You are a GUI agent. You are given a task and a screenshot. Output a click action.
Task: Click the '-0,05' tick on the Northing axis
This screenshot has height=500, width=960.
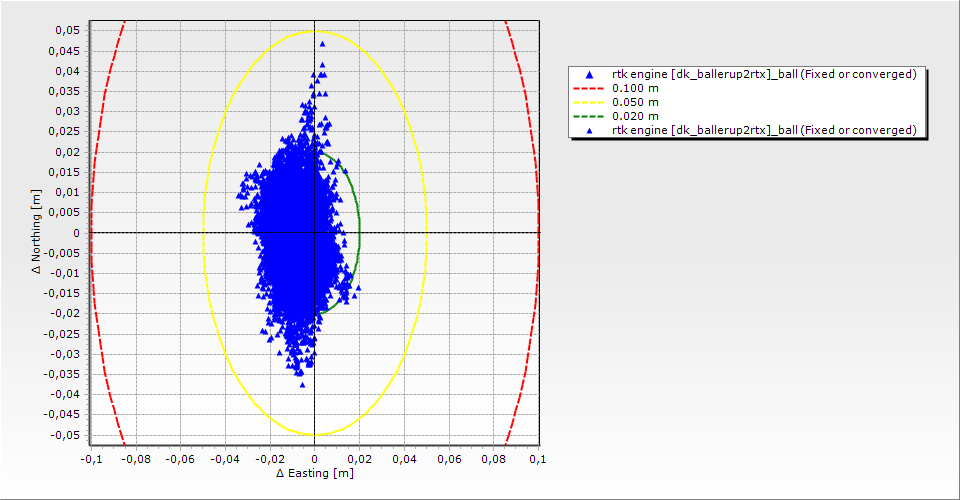[65, 435]
